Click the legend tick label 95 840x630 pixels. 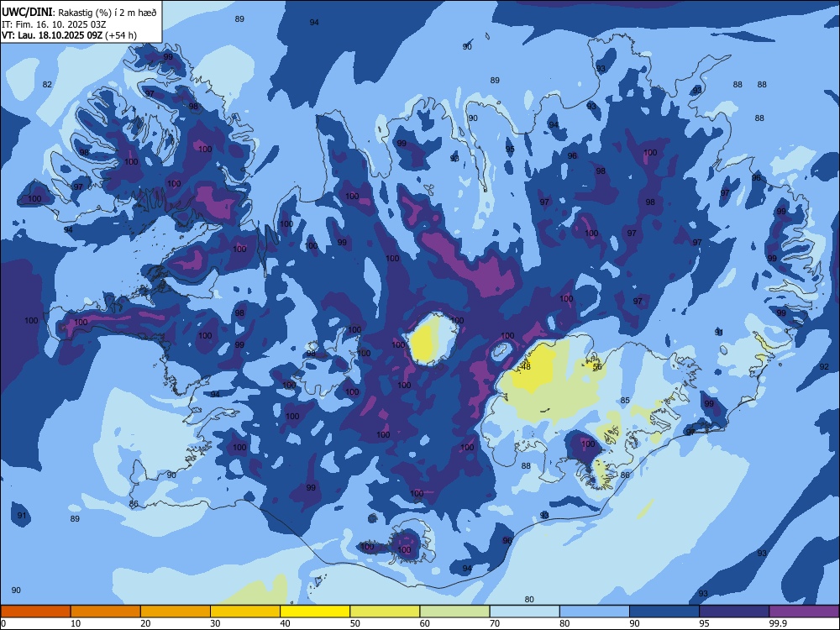click(x=705, y=623)
